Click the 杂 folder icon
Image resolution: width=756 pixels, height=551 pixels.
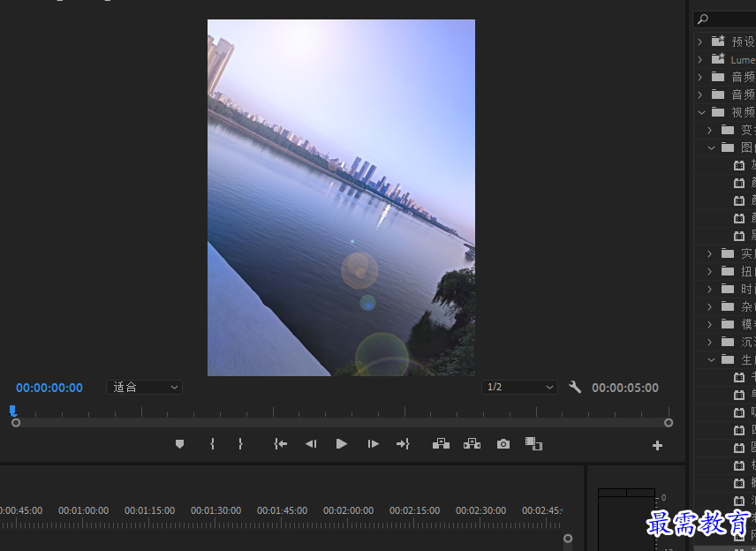(728, 306)
